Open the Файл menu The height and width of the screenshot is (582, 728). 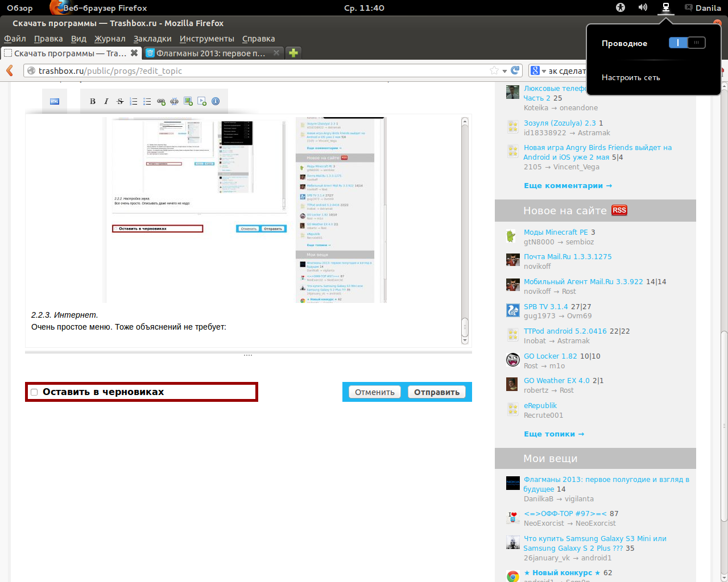click(x=15, y=39)
